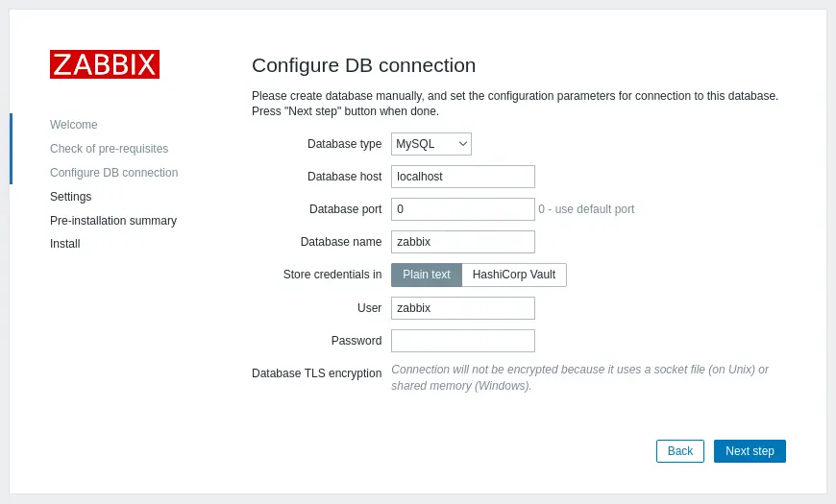Click the Database TLS encryption note

pos(579,377)
